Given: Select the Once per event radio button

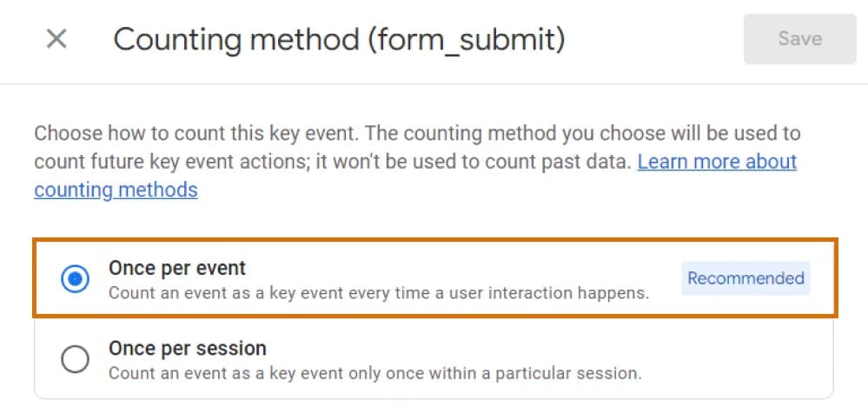Looking at the screenshot, I should (76, 278).
